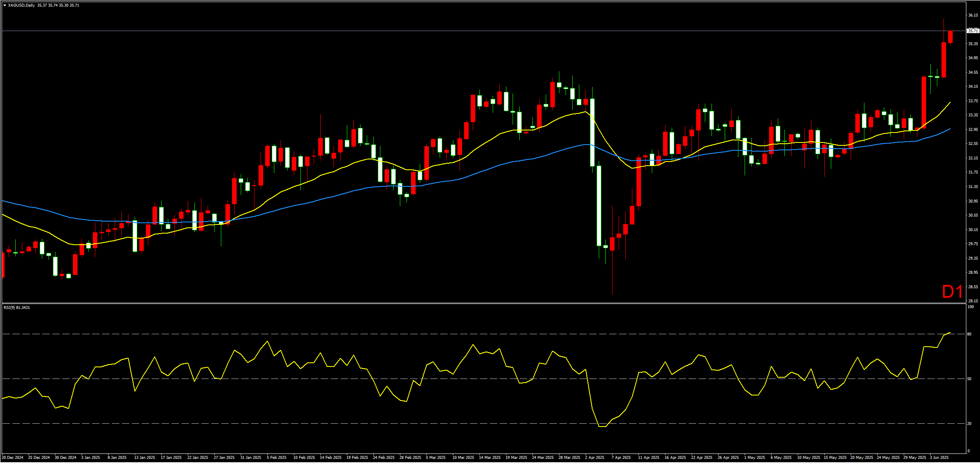Click the 31.75 price scale value
The width and height of the screenshot is (980, 463).
(973, 172)
